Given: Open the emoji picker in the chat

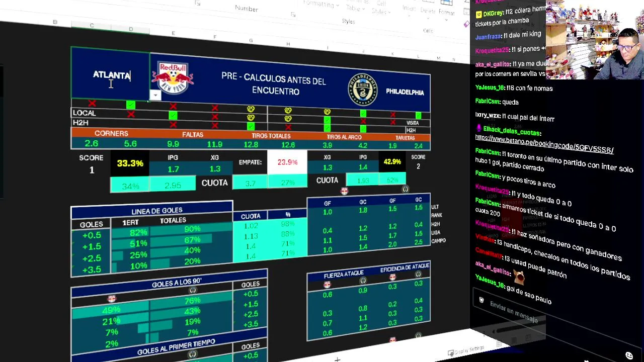Looking at the screenshot, I should point(629,355).
